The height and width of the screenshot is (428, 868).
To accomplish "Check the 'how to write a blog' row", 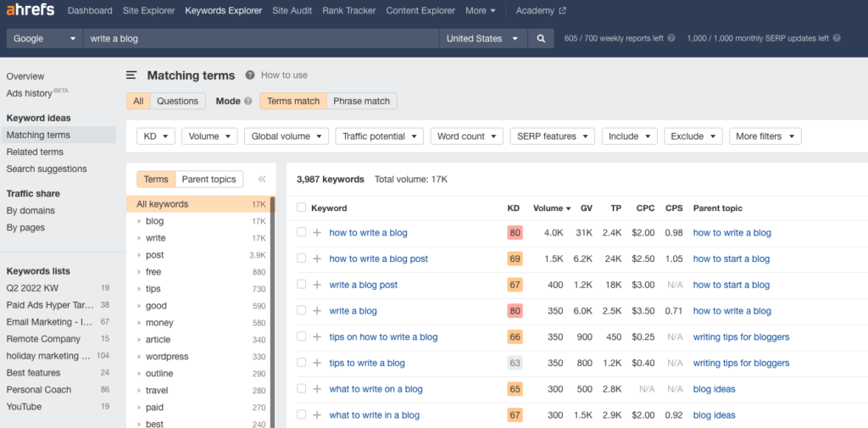I will (301, 232).
